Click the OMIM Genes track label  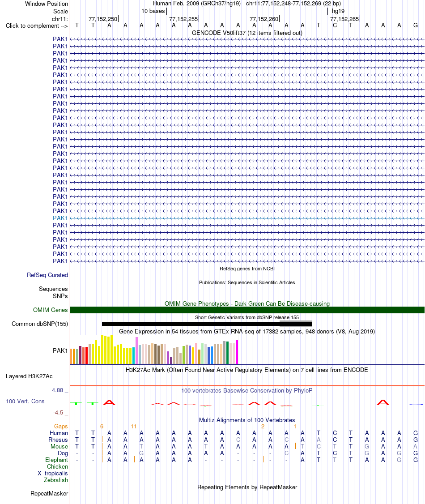coord(50,310)
